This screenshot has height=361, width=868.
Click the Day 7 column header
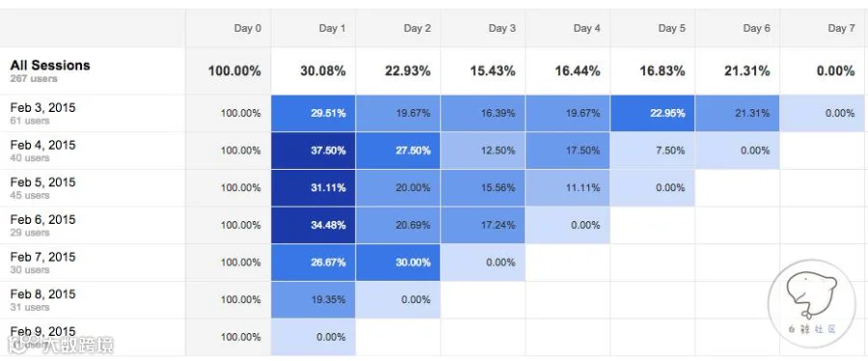point(841,29)
